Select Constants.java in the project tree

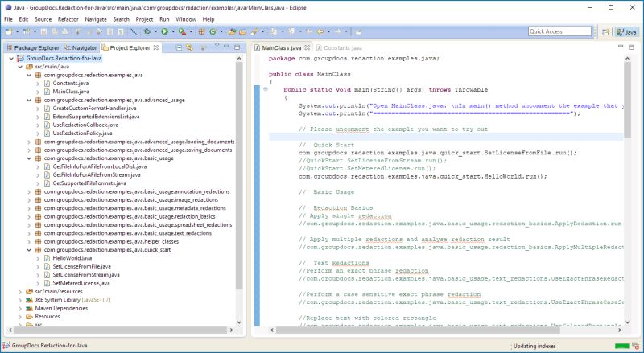click(71, 84)
